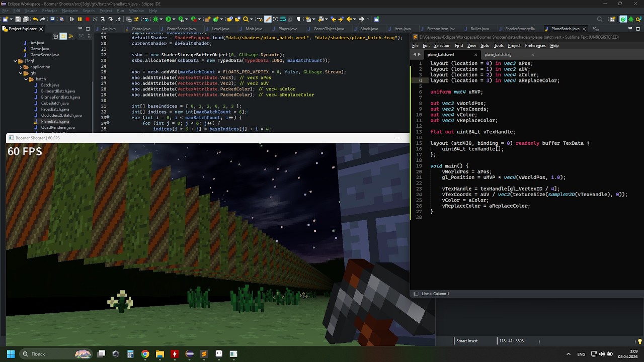Click the Eclipse global search magnifier at right
644x362 pixels.
tap(599, 19)
